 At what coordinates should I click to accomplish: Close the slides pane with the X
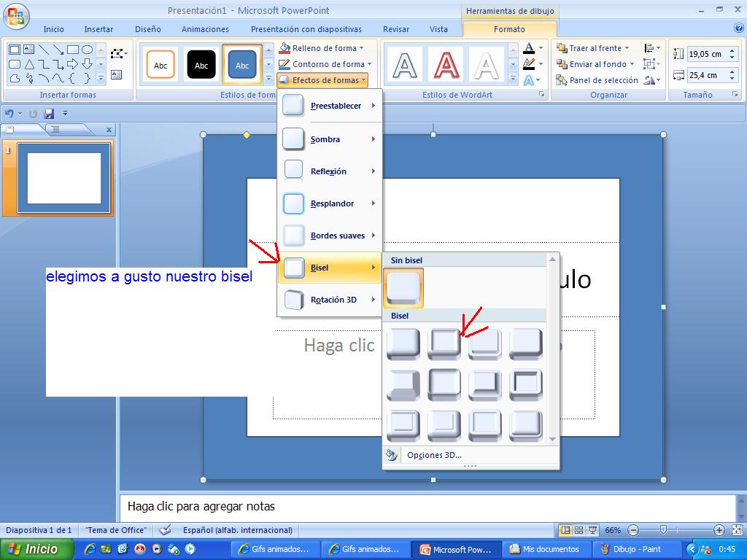pyautogui.click(x=109, y=129)
